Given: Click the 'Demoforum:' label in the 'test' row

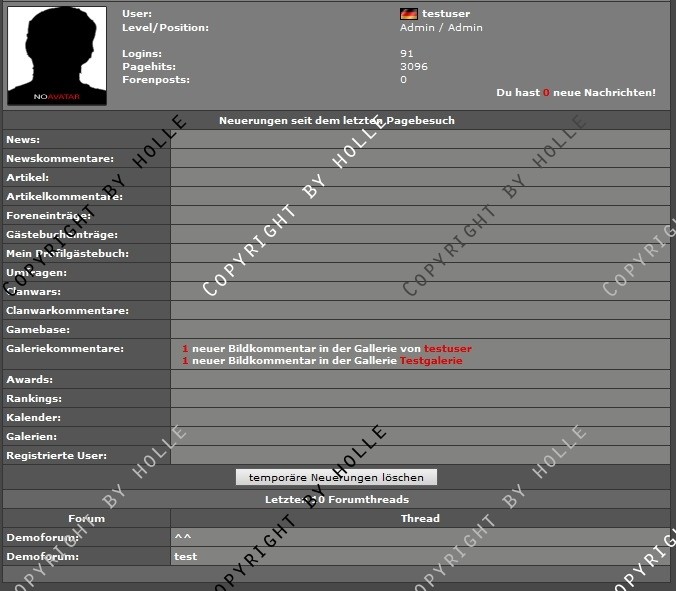Looking at the screenshot, I should pyautogui.click(x=43, y=557).
